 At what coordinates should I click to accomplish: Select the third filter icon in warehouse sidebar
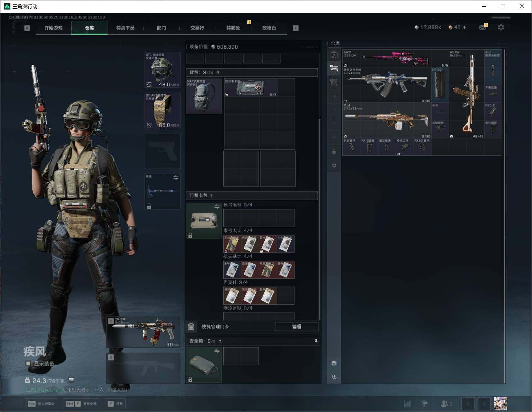pyautogui.click(x=334, y=82)
